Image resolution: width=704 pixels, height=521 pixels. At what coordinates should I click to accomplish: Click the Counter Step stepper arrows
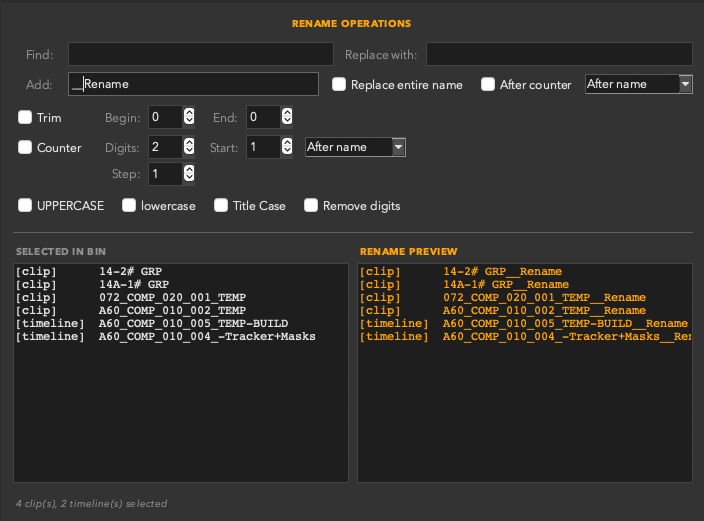pyautogui.click(x=189, y=174)
